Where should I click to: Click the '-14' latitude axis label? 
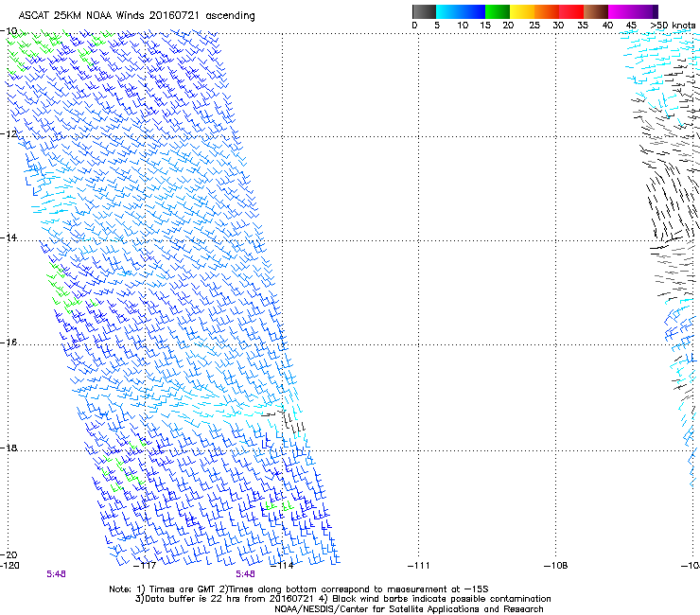point(9,237)
